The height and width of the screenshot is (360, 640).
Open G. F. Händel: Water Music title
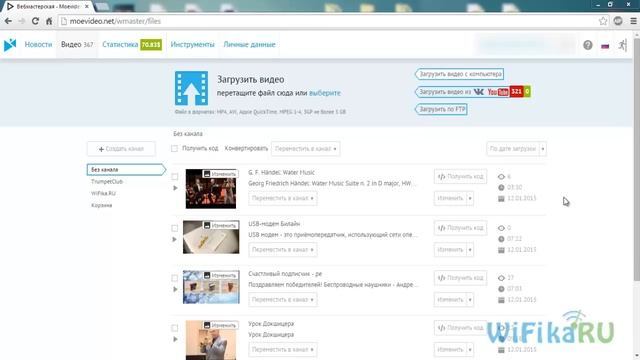pyautogui.click(x=281, y=173)
